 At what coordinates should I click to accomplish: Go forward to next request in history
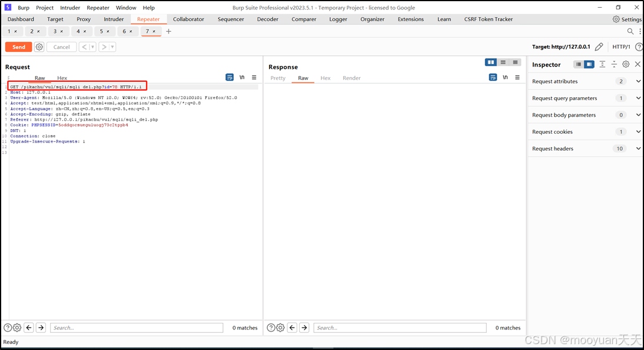[x=104, y=47]
